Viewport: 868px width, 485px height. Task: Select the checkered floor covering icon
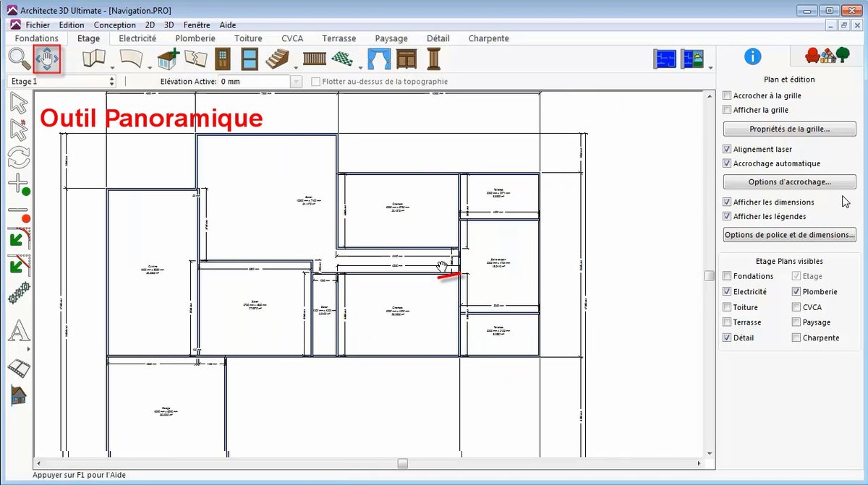point(342,59)
